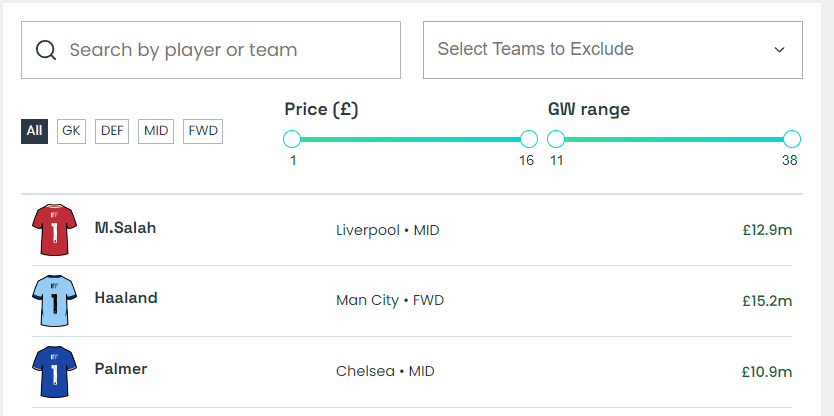Click the chevron arrow on teams dropdown
Image resolution: width=834 pixels, height=416 pixels.
780,50
